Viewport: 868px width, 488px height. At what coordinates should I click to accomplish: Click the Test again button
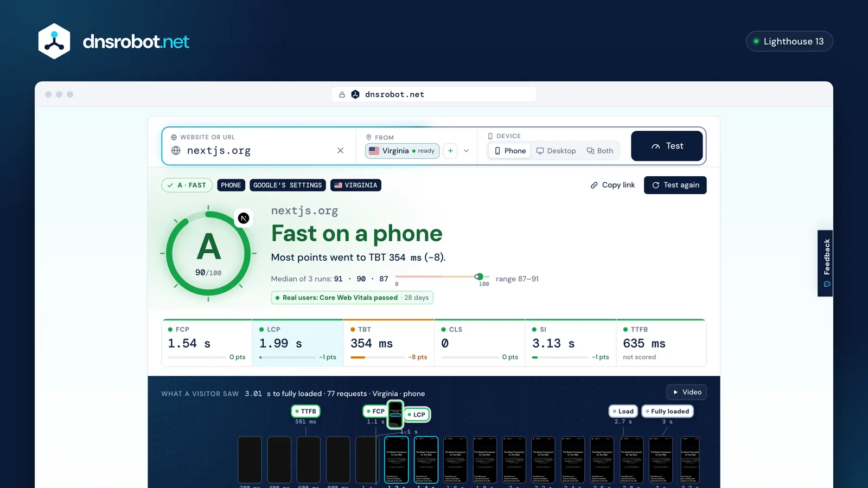(675, 185)
